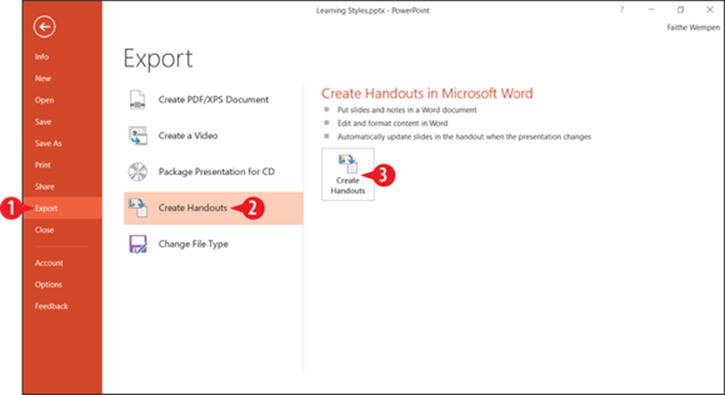Select Export in the backstage sidebar
The height and width of the screenshot is (395, 725).
point(62,208)
